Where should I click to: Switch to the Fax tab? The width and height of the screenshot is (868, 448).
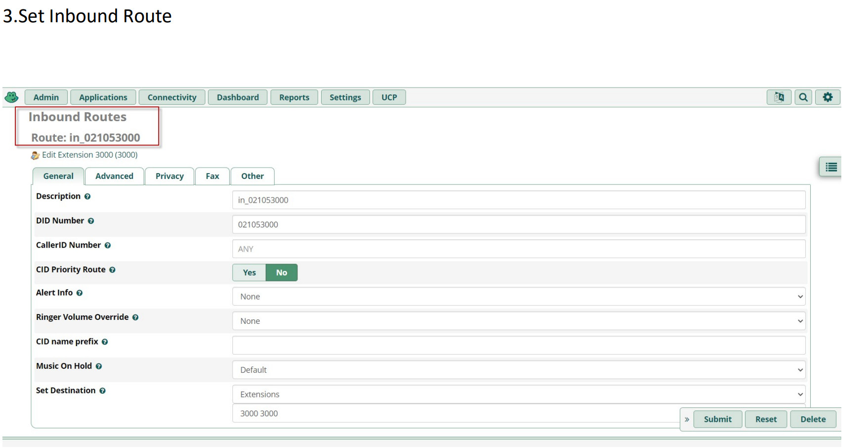(212, 176)
